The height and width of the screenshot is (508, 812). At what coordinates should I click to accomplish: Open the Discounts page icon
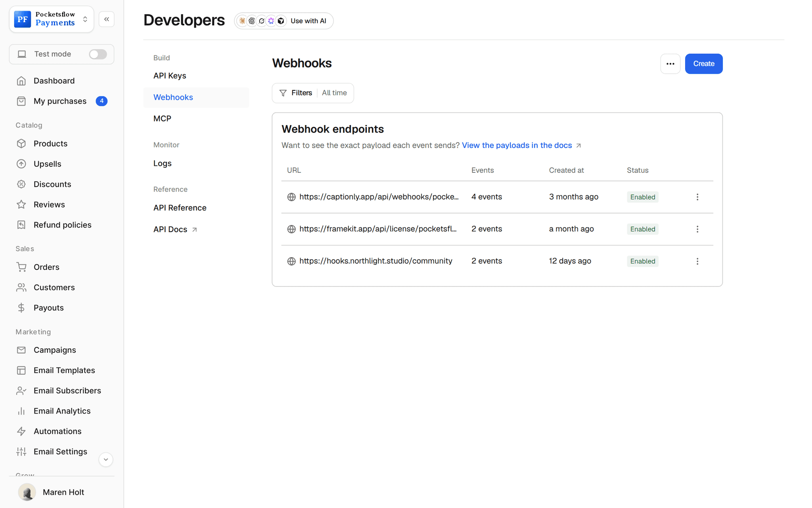point(21,184)
